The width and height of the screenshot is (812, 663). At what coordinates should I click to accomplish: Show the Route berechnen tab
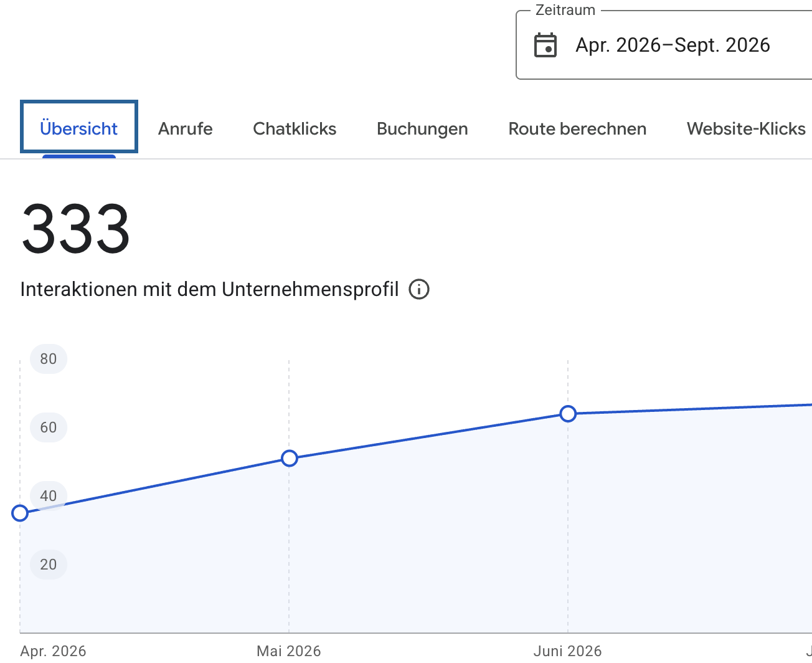point(577,128)
